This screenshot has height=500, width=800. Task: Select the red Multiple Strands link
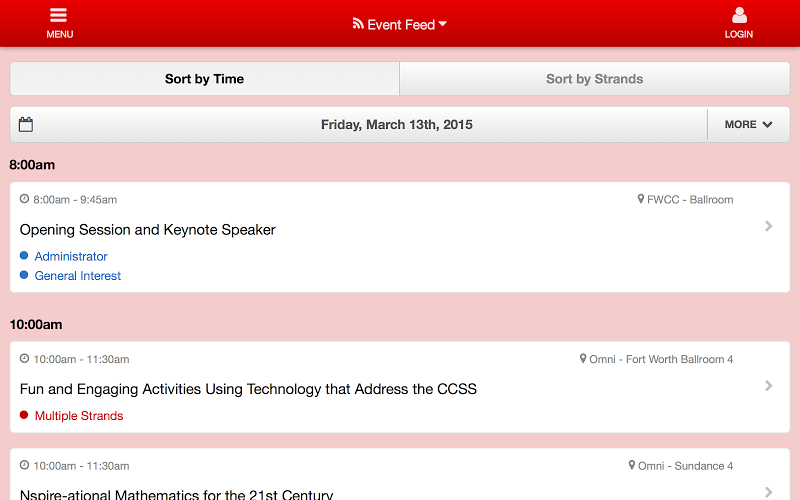[79, 416]
